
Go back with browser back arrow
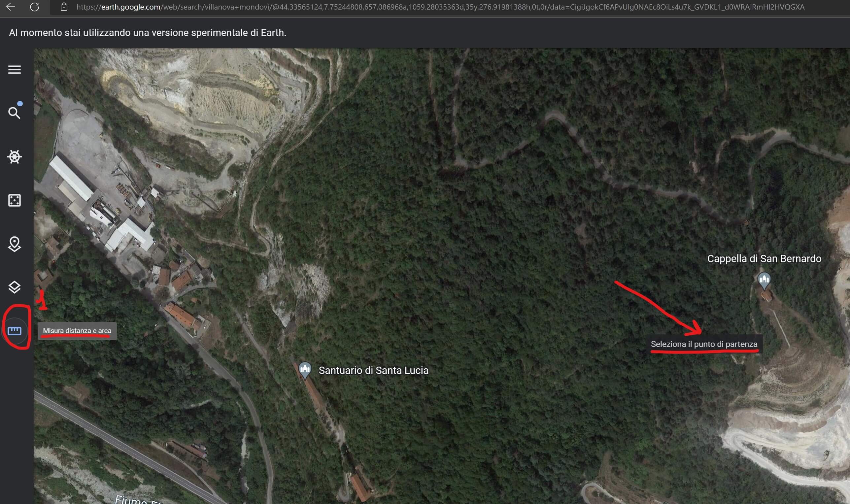pos(11,7)
